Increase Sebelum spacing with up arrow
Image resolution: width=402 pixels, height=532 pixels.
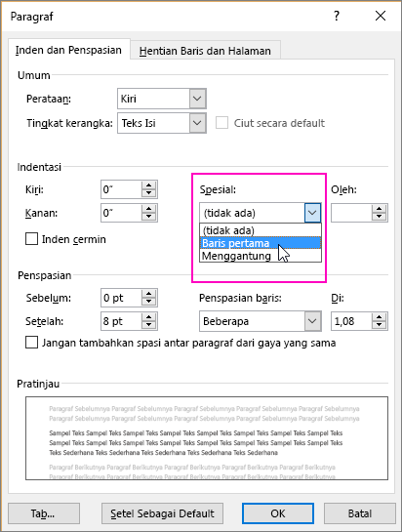click(x=148, y=294)
